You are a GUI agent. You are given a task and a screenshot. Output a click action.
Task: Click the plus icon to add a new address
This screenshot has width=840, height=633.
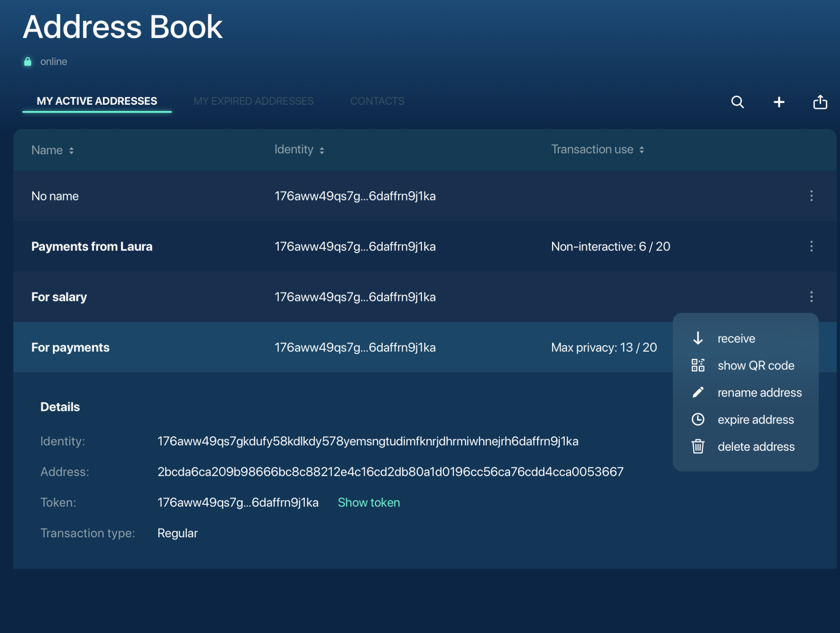[779, 102]
